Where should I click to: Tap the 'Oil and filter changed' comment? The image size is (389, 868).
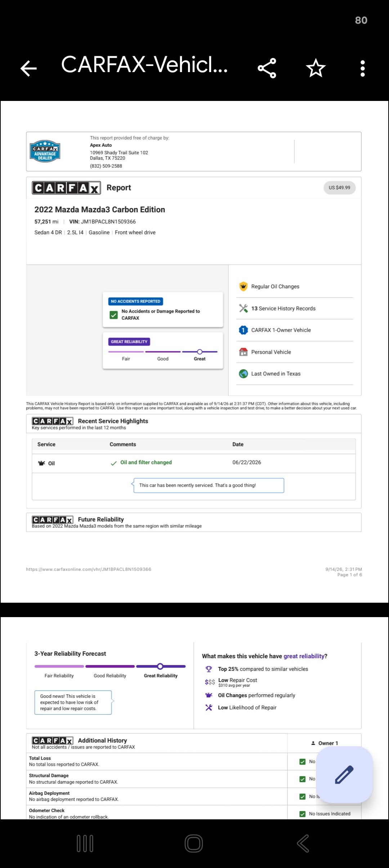pyautogui.click(x=146, y=462)
